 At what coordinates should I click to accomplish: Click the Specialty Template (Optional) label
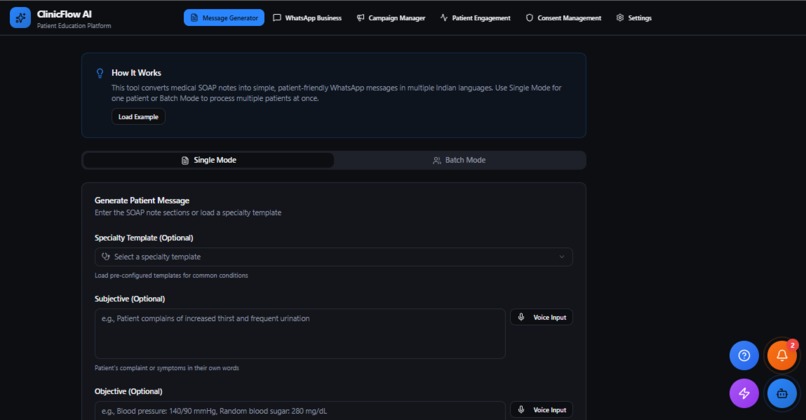click(x=144, y=238)
